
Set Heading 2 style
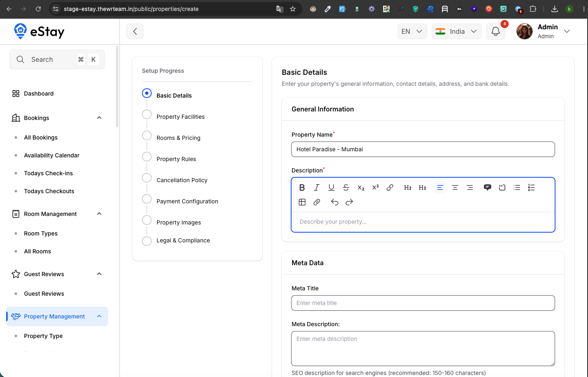[407, 187]
